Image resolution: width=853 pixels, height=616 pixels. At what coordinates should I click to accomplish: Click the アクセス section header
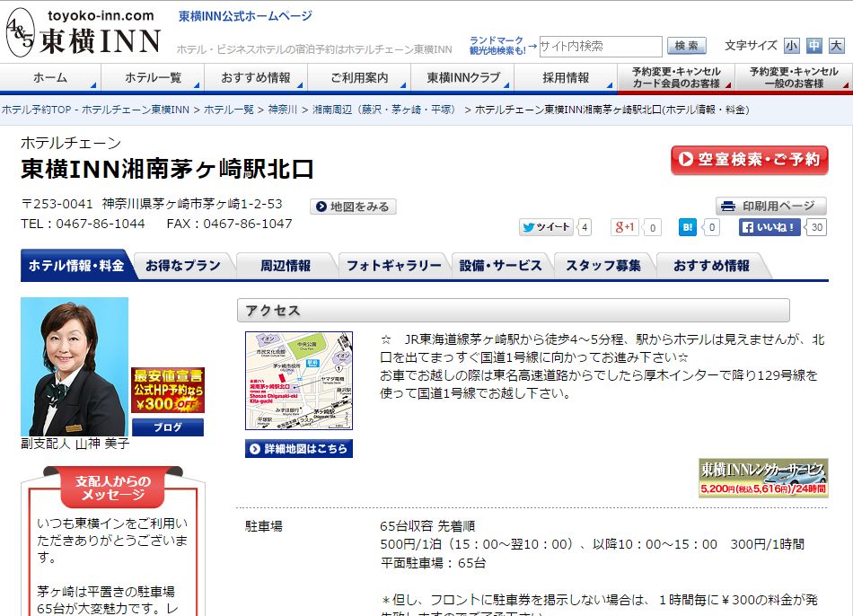tap(513, 310)
